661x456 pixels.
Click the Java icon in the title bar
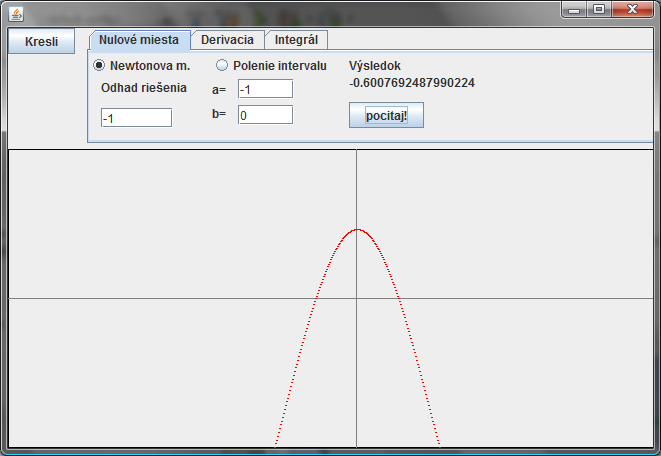click(15, 12)
